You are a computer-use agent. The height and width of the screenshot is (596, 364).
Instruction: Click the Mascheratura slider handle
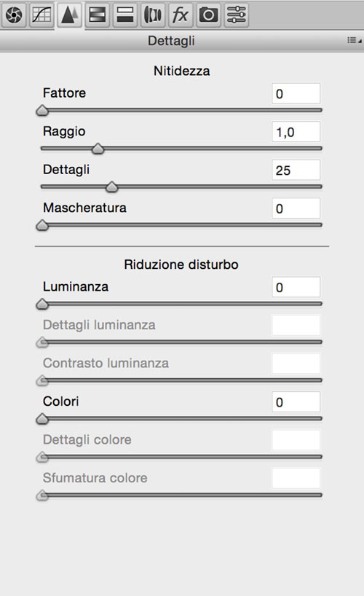tap(42, 225)
